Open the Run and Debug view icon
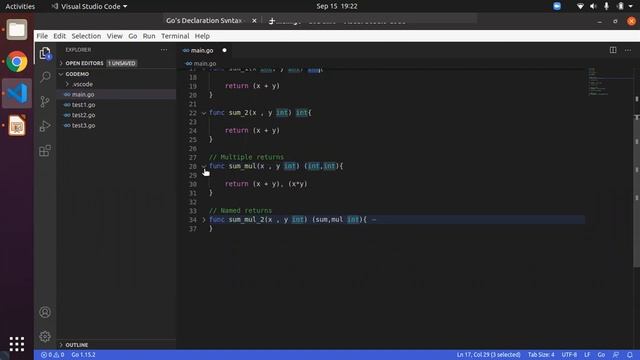This screenshot has height=360, width=640. point(45,126)
